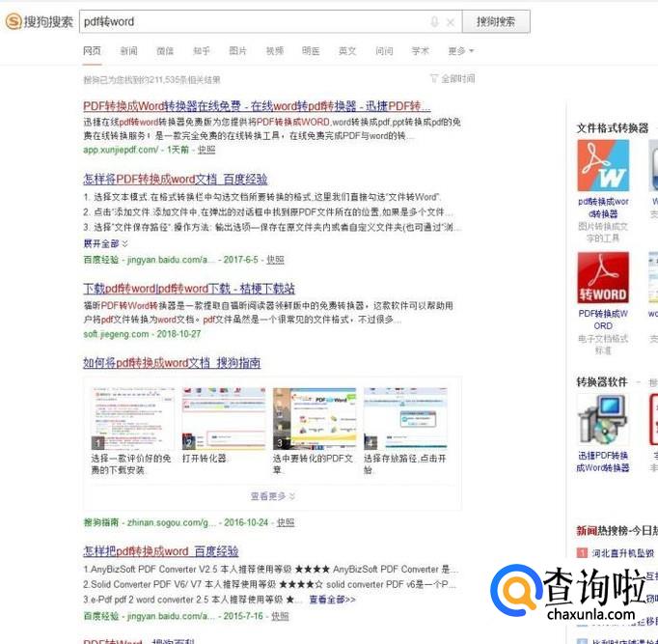Switch to the 明医 tab

pyautogui.click(x=311, y=51)
